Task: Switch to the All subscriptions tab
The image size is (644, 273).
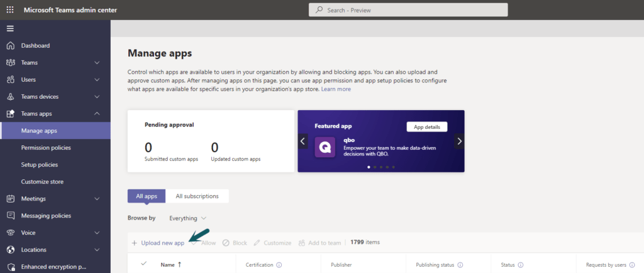Action: [x=197, y=196]
